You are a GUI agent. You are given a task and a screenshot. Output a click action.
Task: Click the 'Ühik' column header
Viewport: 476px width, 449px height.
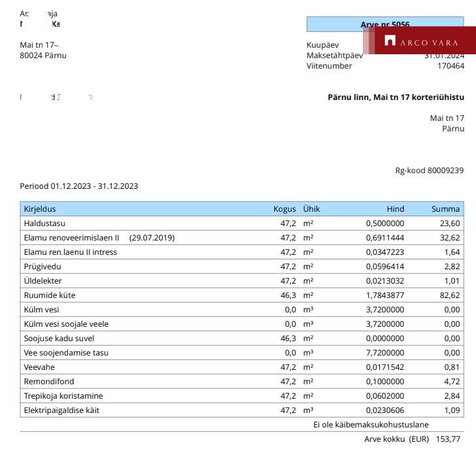click(311, 209)
